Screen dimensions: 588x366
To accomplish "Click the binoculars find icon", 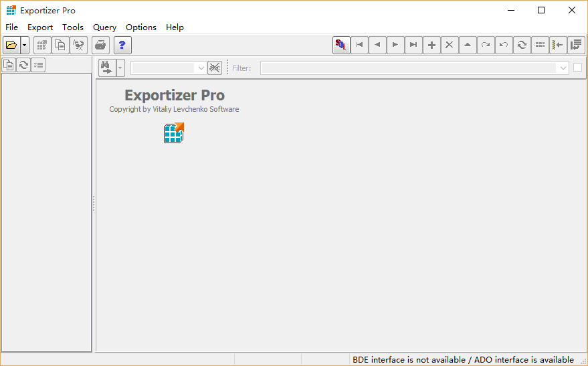I will (107, 68).
